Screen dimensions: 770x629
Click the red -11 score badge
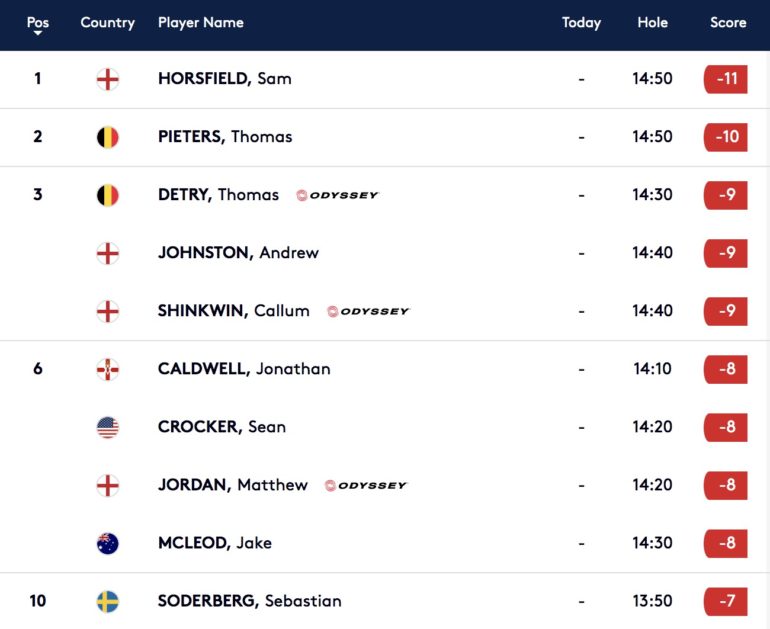(x=726, y=79)
